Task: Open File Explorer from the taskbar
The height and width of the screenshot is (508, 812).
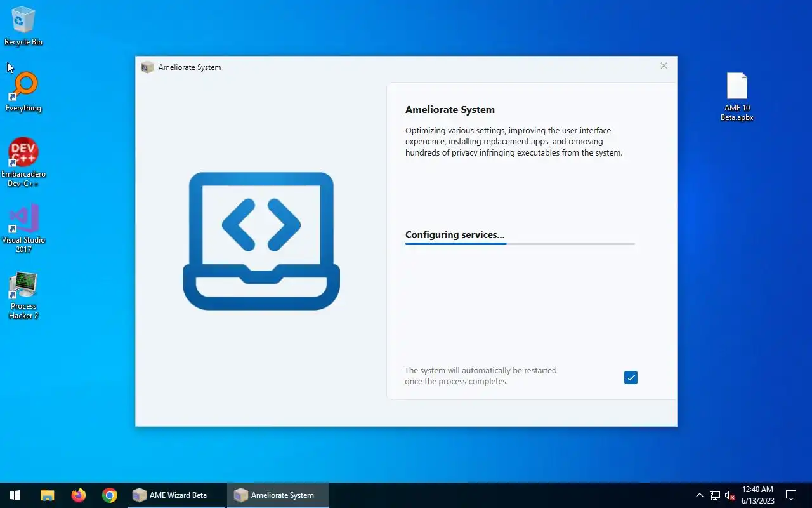Action: click(48, 495)
